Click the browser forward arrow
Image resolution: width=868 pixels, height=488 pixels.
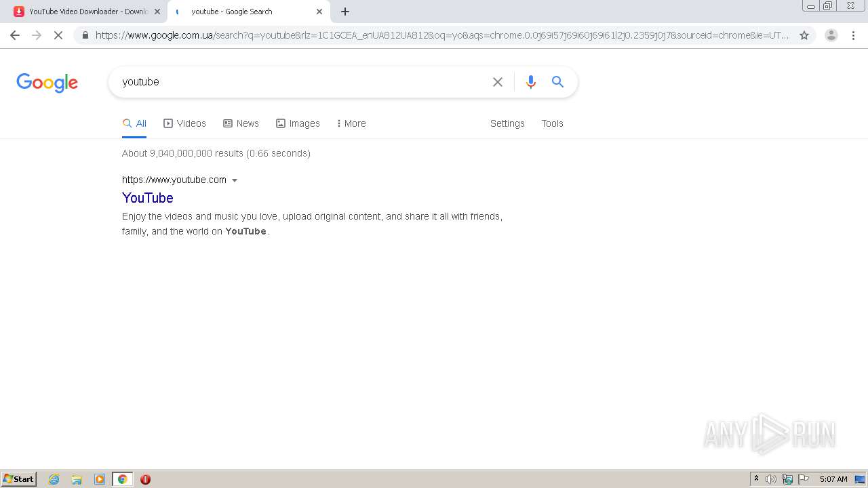pos(37,35)
